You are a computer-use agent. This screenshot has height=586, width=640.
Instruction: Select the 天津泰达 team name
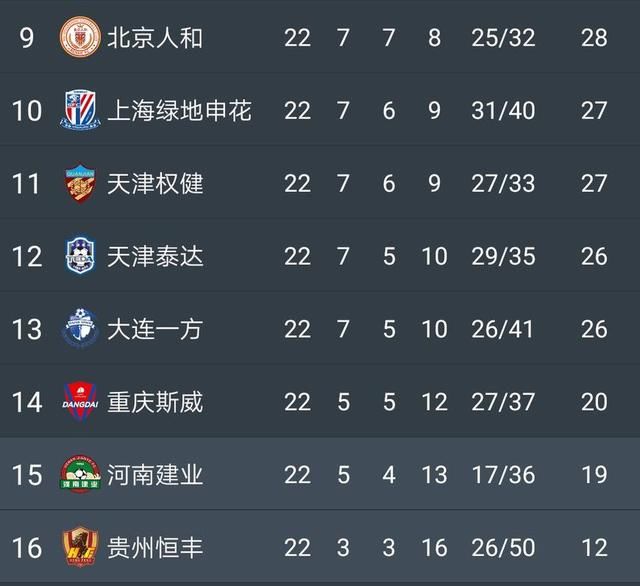(x=155, y=256)
